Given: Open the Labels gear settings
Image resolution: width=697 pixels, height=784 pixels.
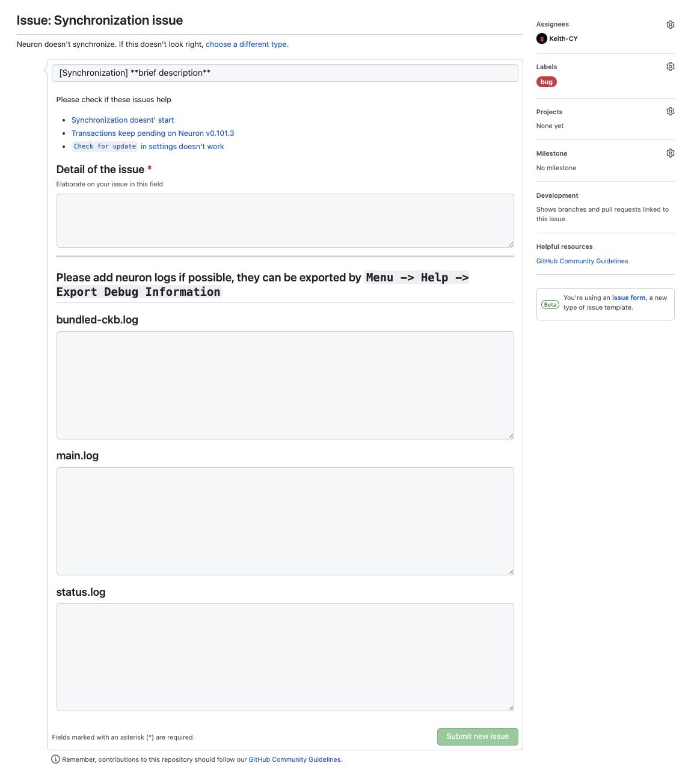Looking at the screenshot, I should coord(670,67).
